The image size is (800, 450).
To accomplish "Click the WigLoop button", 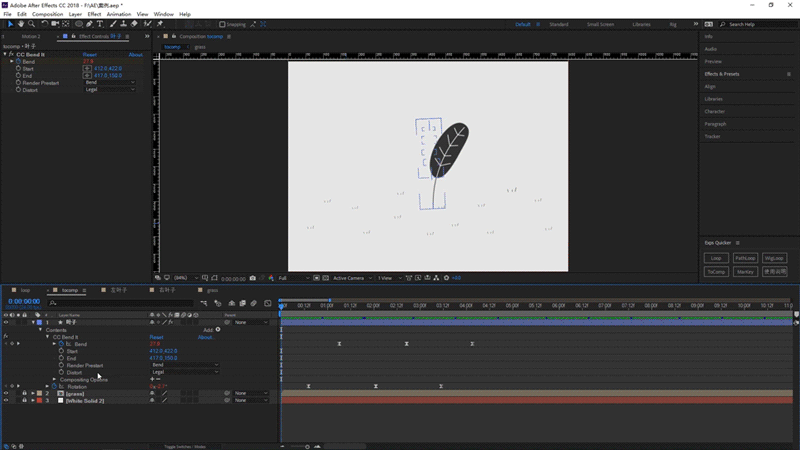I will click(774, 258).
